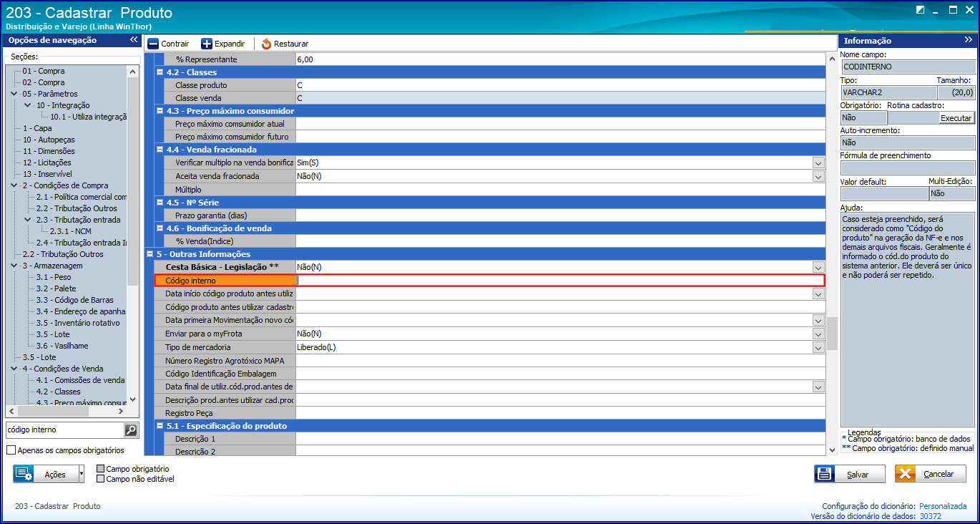Collapse the Informação panel chevron

pyautogui.click(x=968, y=41)
